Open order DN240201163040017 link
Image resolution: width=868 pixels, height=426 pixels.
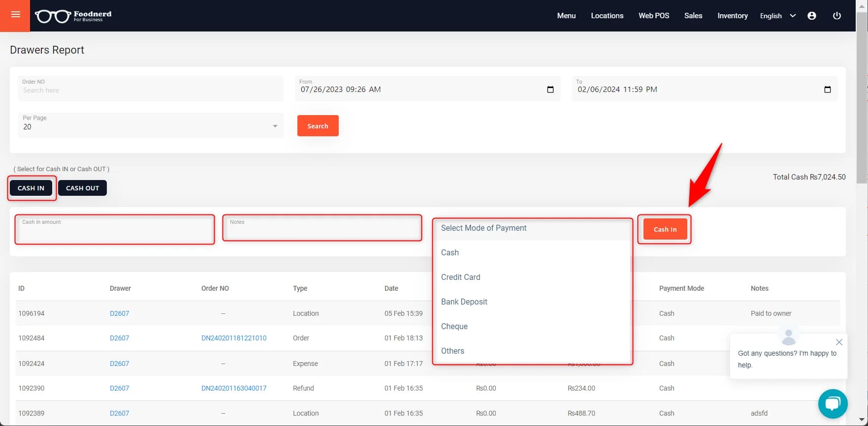[234, 388]
